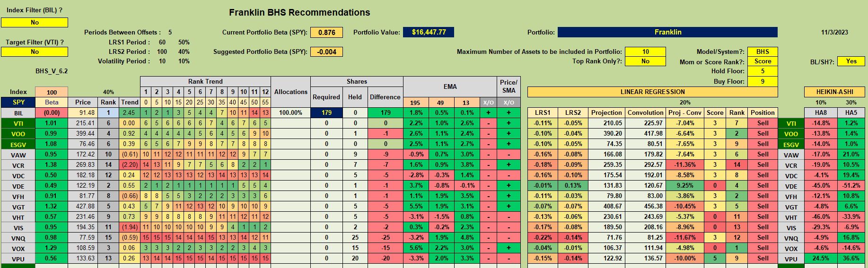Select the SPY index cell
The width and height of the screenshot is (868, 268).
coord(18,102)
